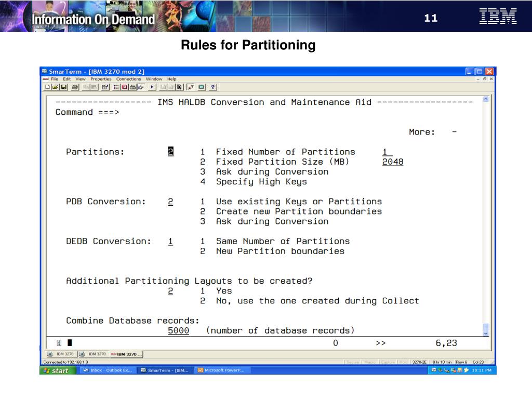
Task: Click the 'Ask during Conversion' Partitions option text
Action: 272,171
